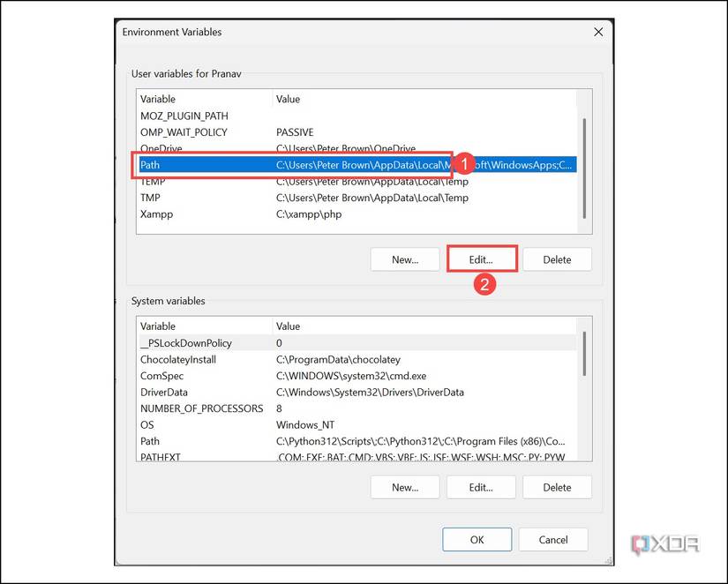Click New under System variables
728x584 pixels.
[405, 488]
